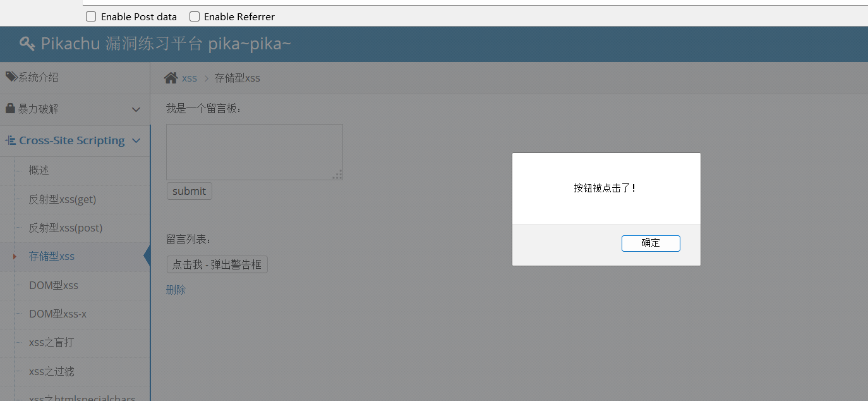Click the message board textarea
This screenshot has height=401, width=868.
tap(255, 152)
